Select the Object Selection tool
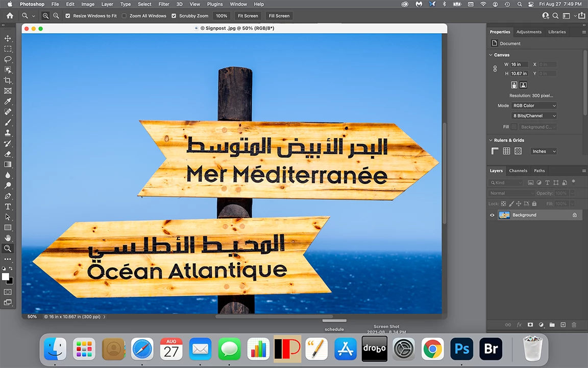588x368 pixels. 8,70
